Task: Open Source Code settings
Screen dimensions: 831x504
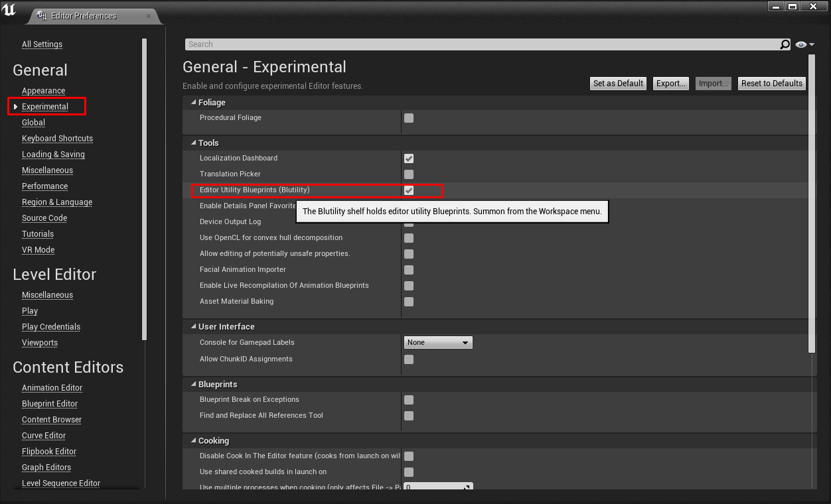Action: (44, 218)
